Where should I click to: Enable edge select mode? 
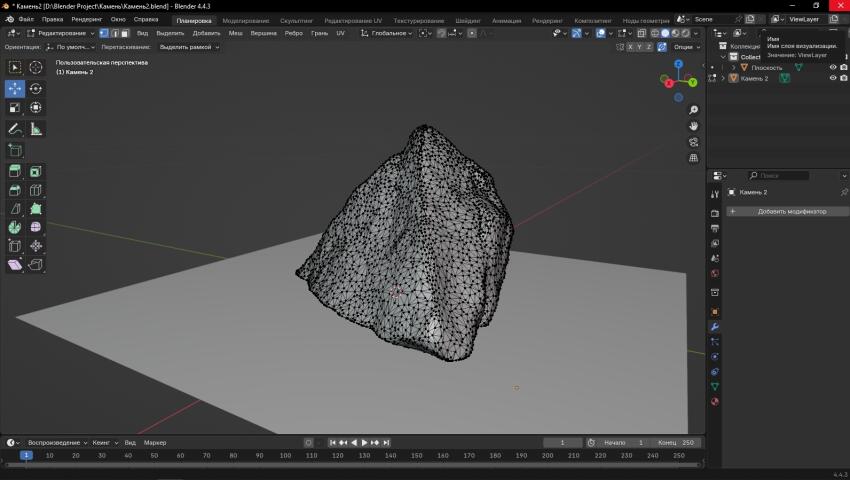pyautogui.click(x=114, y=33)
